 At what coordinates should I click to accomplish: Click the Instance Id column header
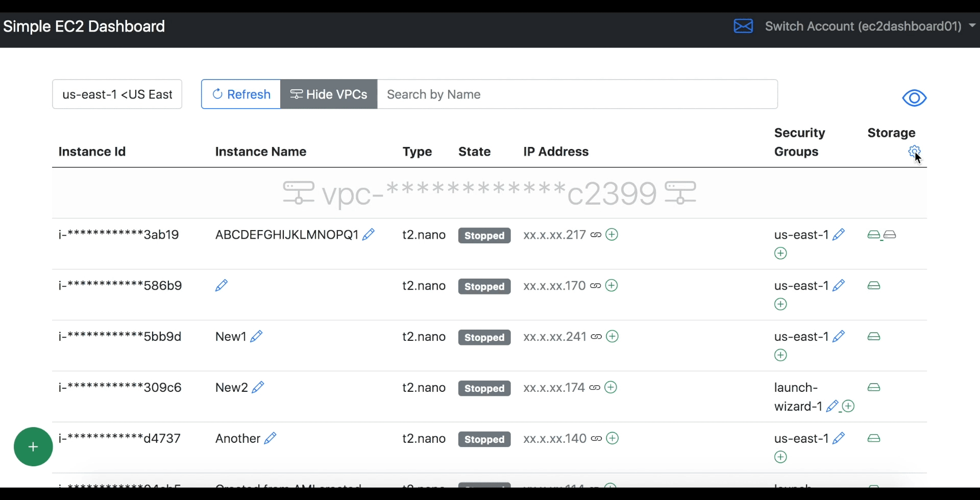tap(92, 152)
